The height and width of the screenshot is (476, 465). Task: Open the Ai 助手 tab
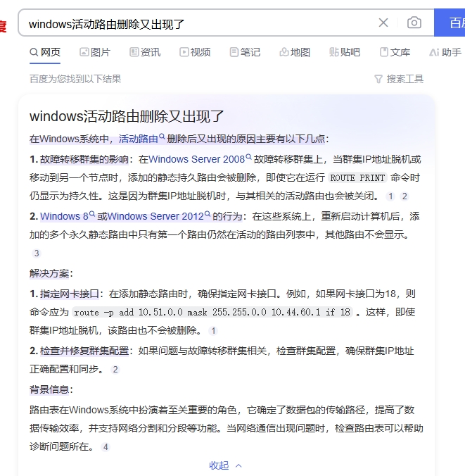point(445,52)
